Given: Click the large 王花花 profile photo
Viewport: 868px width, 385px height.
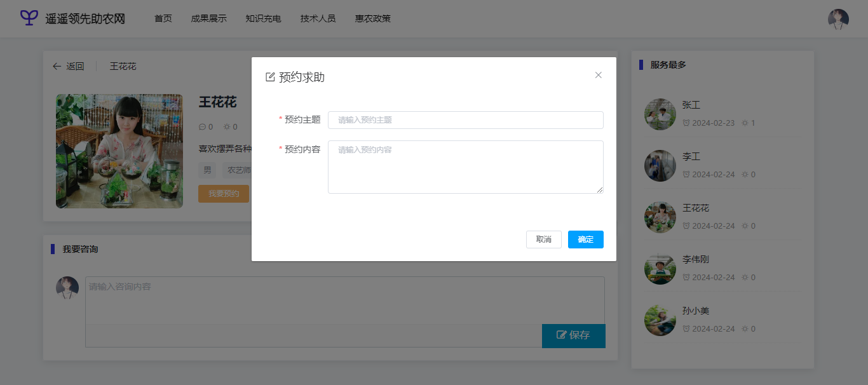Looking at the screenshot, I should pyautogui.click(x=119, y=151).
